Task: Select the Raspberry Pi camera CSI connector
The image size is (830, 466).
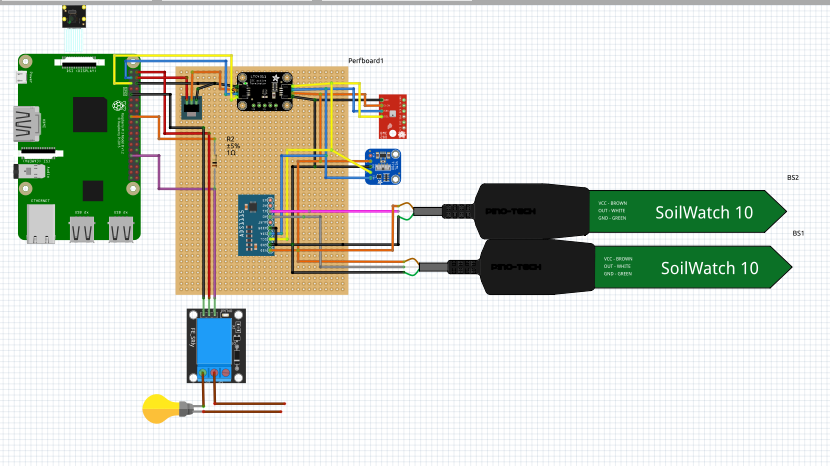Action: 42,153
